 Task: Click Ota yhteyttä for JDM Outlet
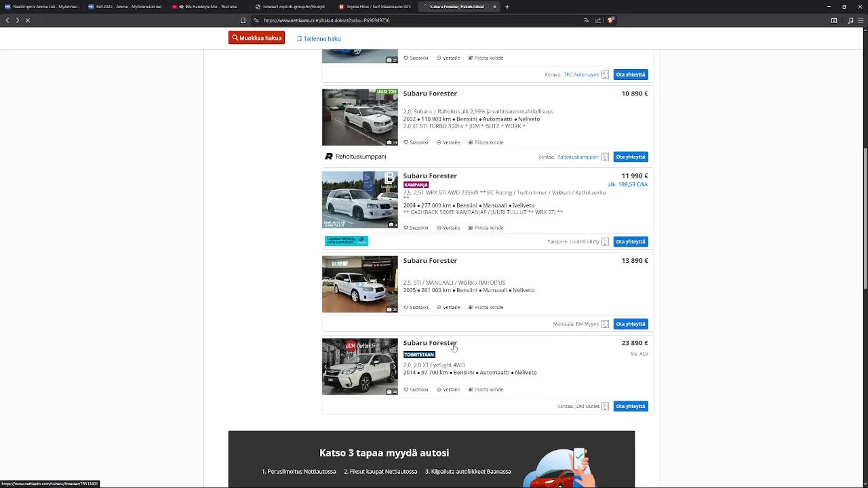coord(631,406)
